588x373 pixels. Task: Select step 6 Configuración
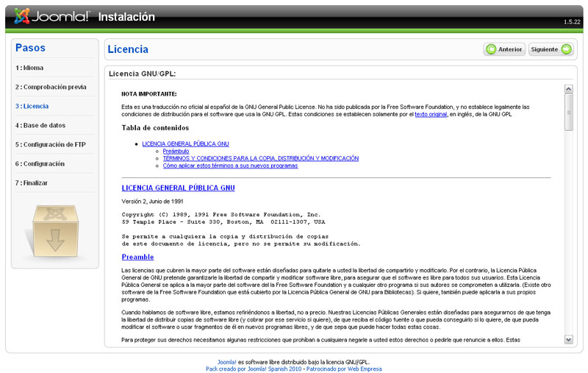point(40,163)
